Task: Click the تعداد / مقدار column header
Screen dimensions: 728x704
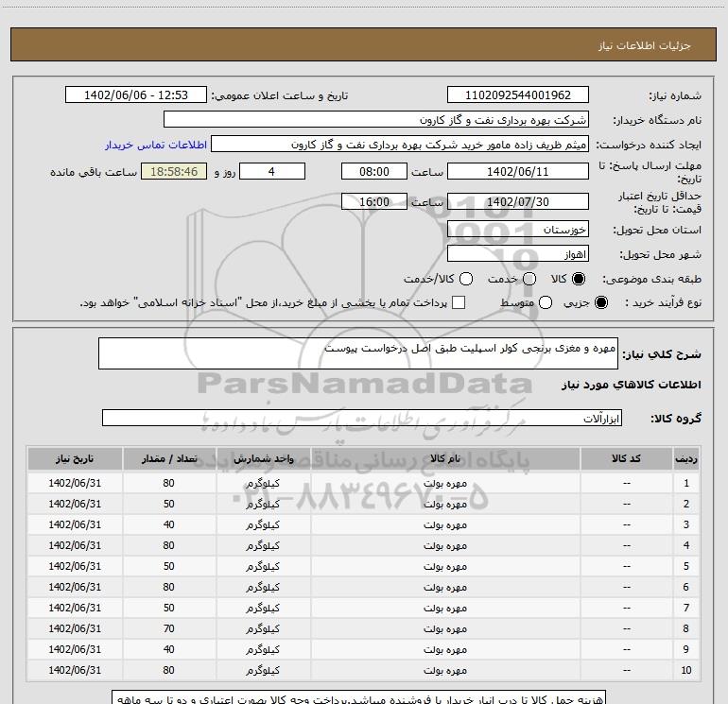Action: pyautogui.click(x=169, y=458)
